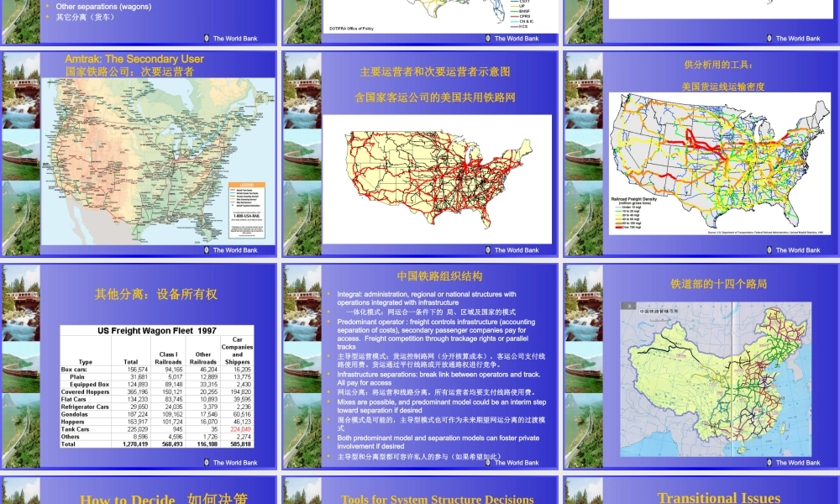The height and width of the screenshot is (504, 840).
Task: Click the '供分析用的工具:' heading
Action: [718, 65]
